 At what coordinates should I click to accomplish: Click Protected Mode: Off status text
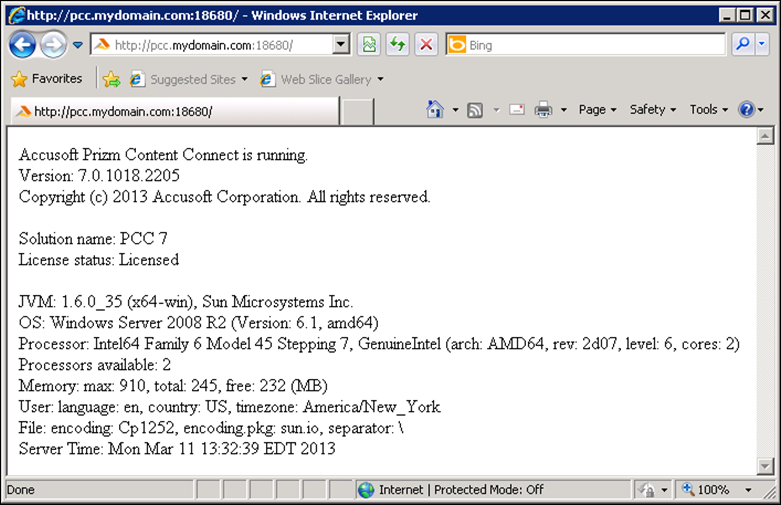pyautogui.click(x=489, y=490)
